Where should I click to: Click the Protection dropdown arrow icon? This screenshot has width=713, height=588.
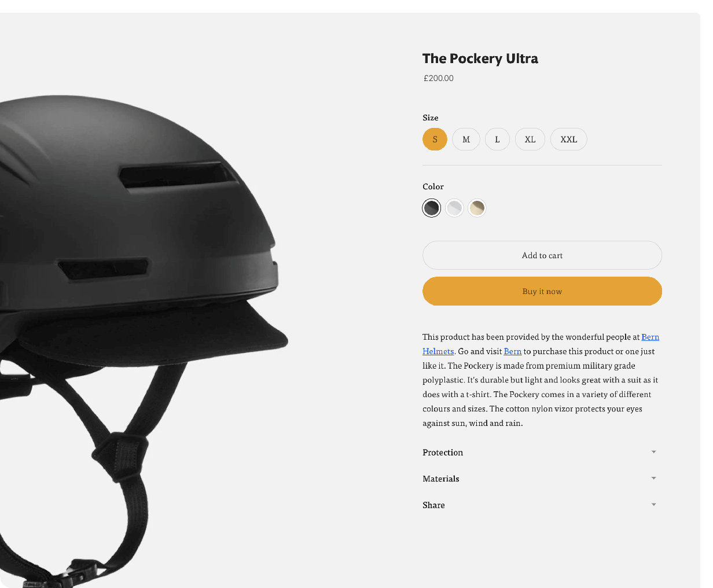click(654, 452)
